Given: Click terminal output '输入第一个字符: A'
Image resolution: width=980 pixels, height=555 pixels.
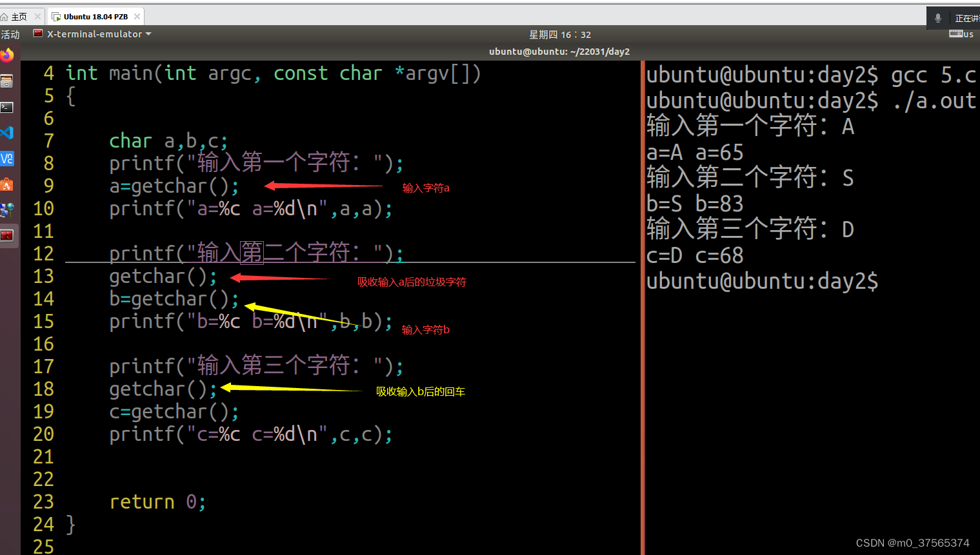Looking at the screenshot, I should (x=750, y=126).
